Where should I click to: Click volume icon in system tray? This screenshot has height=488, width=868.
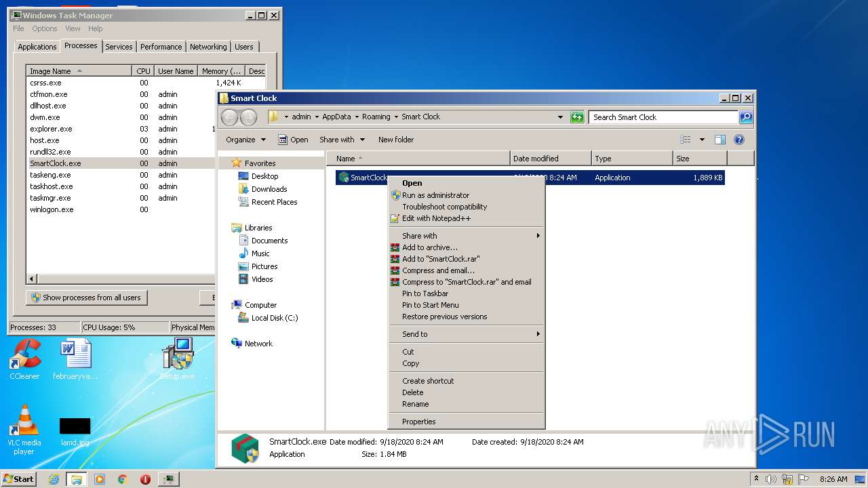pos(771,479)
